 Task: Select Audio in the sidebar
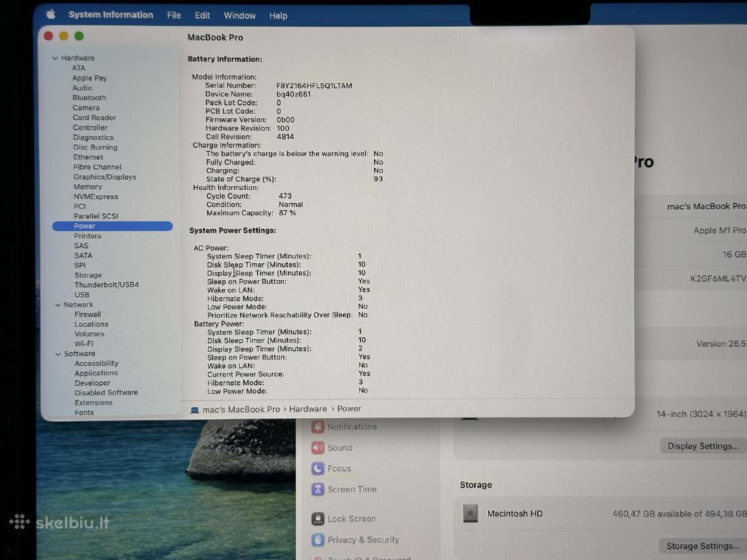[82, 88]
